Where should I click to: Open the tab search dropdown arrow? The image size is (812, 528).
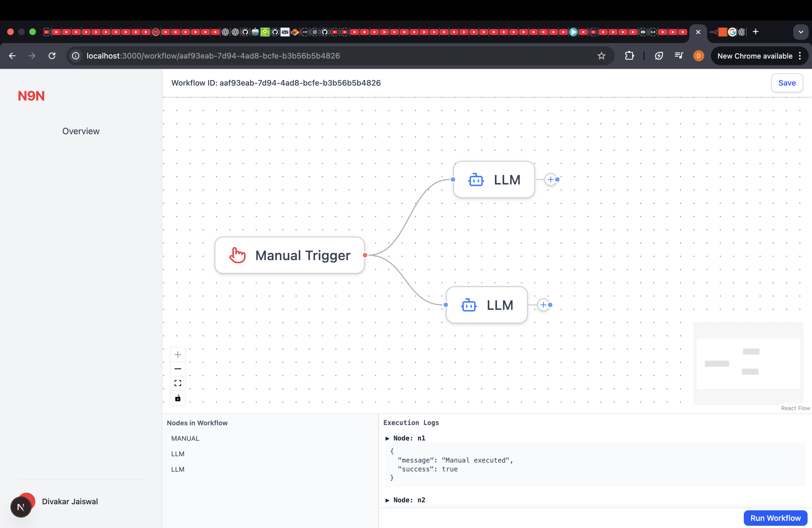point(801,32)
